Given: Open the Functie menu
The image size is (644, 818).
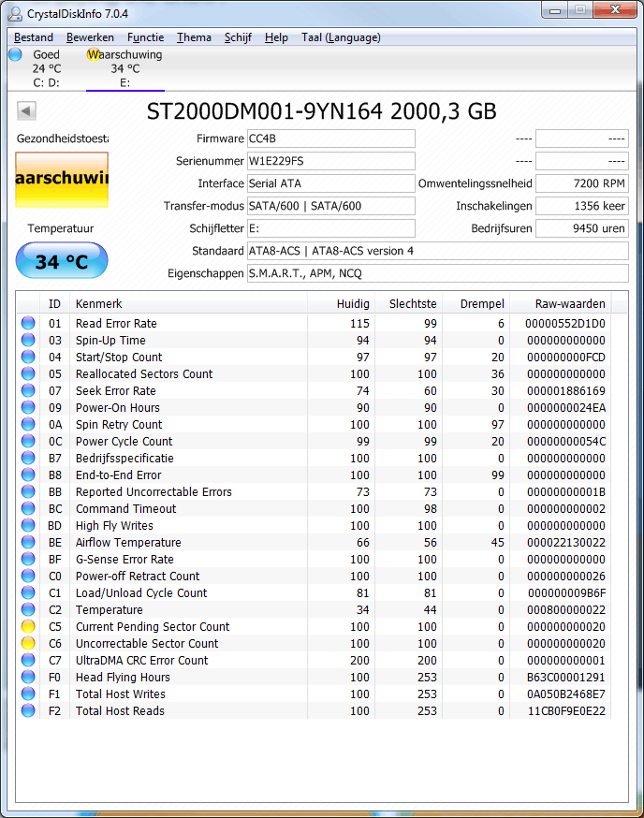Looking at the screenshot, I should point(146,37).
